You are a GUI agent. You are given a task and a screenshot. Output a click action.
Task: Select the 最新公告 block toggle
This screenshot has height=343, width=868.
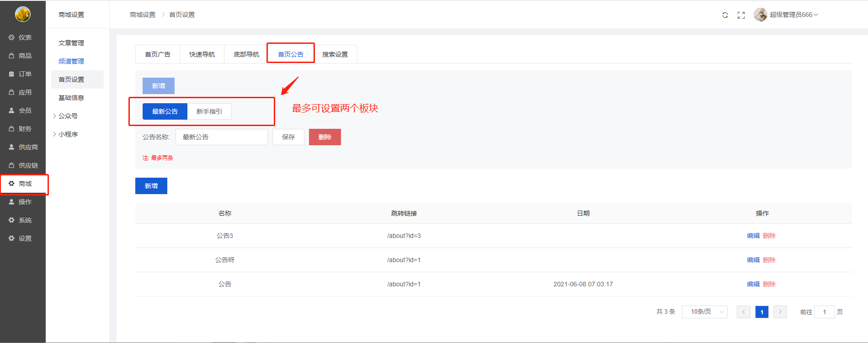[x=165, y=111]
